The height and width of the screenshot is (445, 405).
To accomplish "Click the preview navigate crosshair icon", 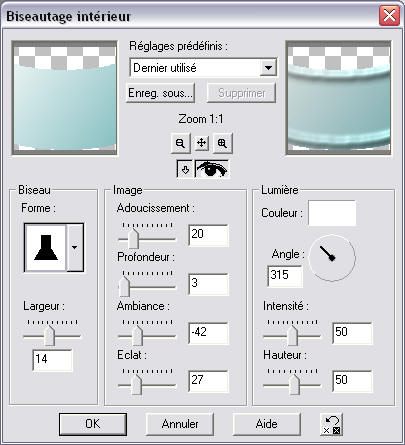I will point(201,143).
